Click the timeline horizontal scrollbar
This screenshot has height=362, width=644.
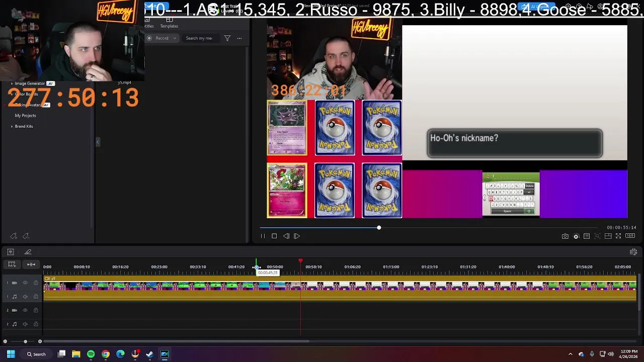(x=177, y=341)
